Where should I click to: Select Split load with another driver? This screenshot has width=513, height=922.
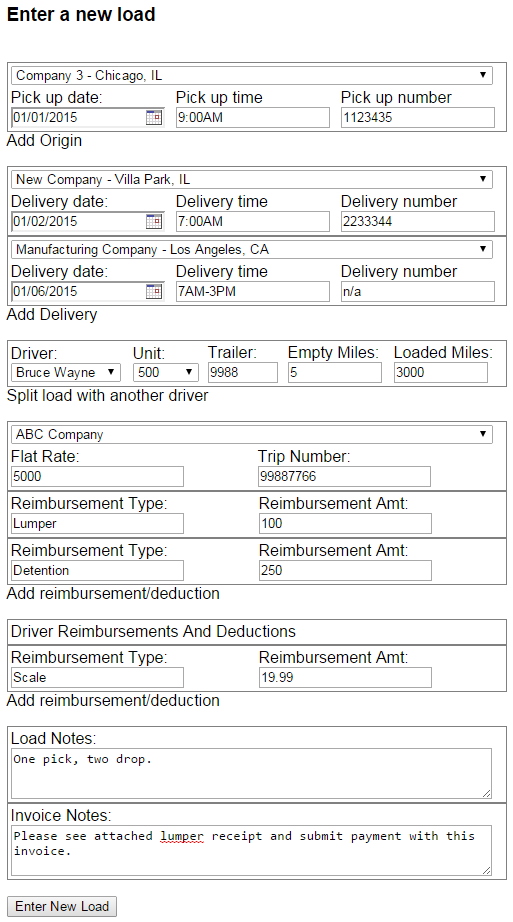[x=107, y=396]
